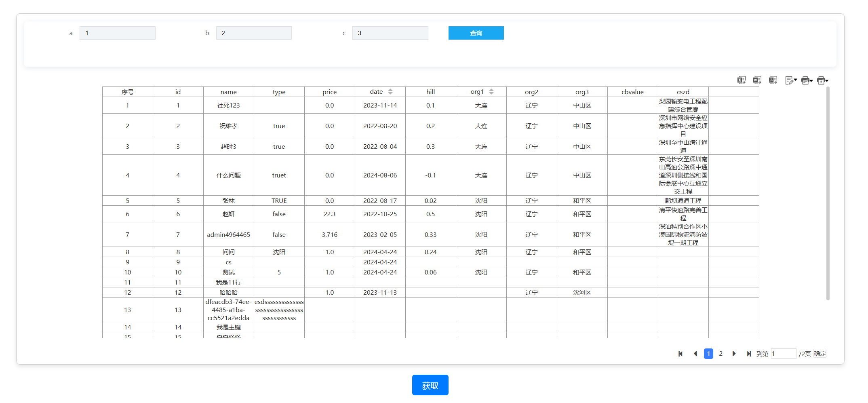Export the table to PDF

[773, 80]
